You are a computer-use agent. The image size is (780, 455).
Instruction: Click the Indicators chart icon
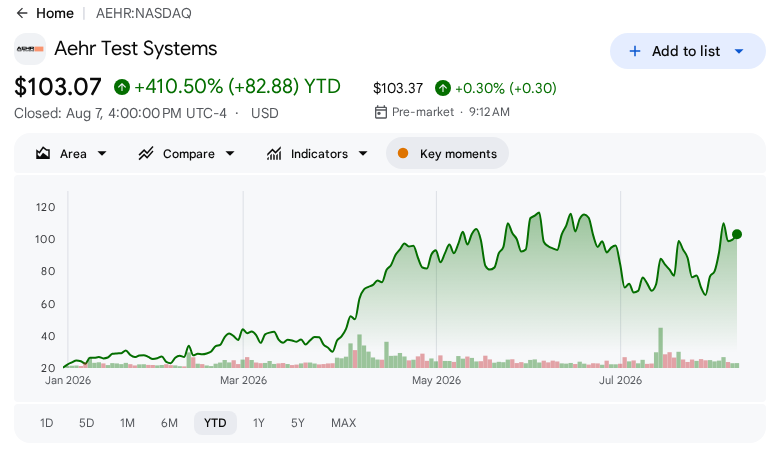point(274,154)
